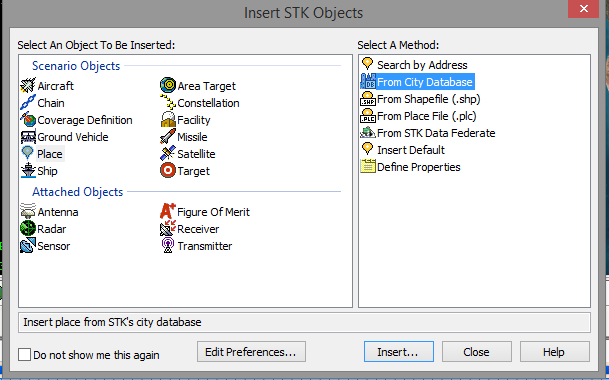Click the Insert Default pin icon

[x=367, y=149]
